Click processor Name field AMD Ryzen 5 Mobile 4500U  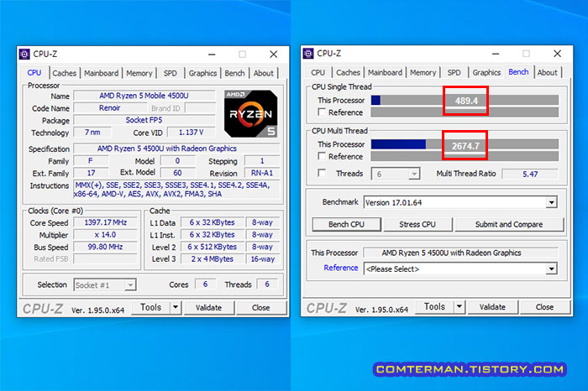144,96
